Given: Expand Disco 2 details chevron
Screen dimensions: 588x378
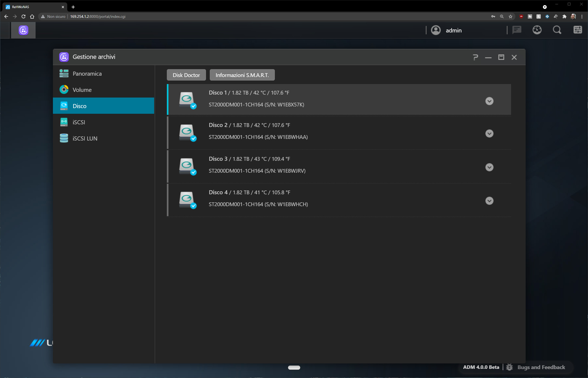Looking at the screenshot, I should point(489,133).
